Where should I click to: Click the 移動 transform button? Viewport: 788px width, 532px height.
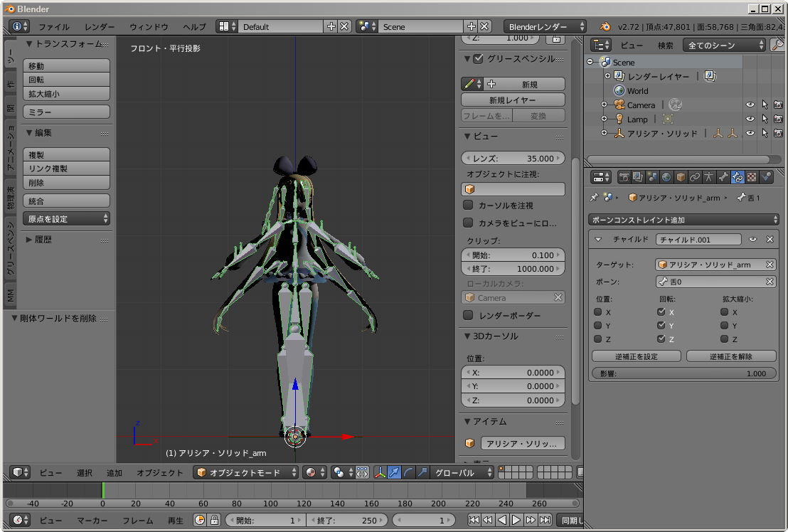point(66,65)
